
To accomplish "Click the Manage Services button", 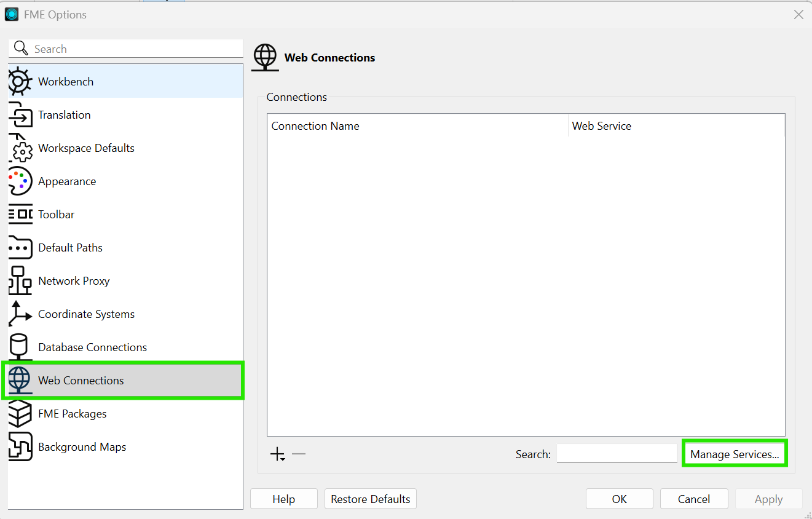I will [x=735, y=454].
